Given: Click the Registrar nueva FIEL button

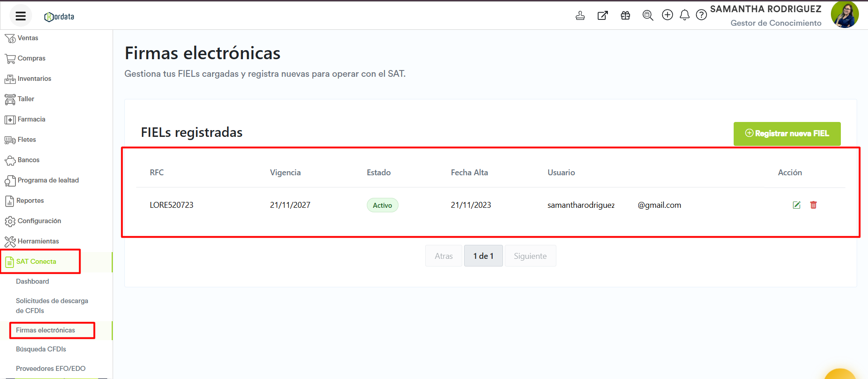Looking at the screenshot, I should click(787, 134).
